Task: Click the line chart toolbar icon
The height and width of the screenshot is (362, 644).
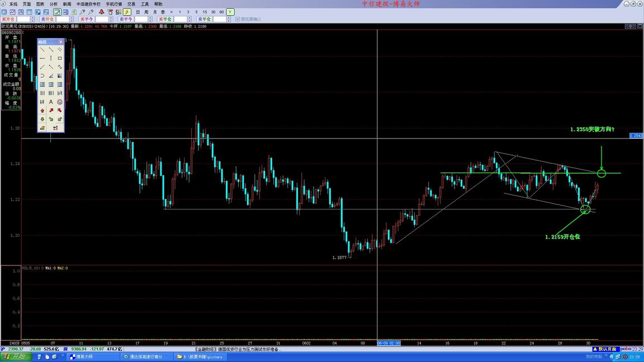Action: coord(12,12)
